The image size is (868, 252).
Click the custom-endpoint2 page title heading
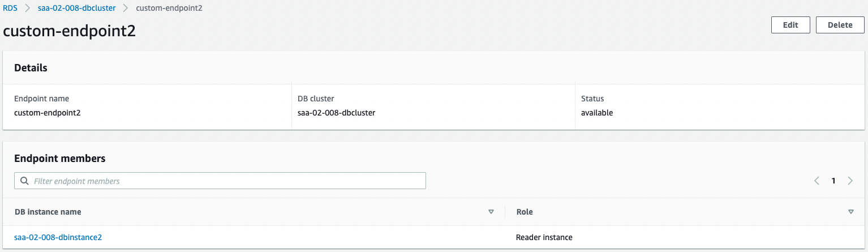(69, 31)
